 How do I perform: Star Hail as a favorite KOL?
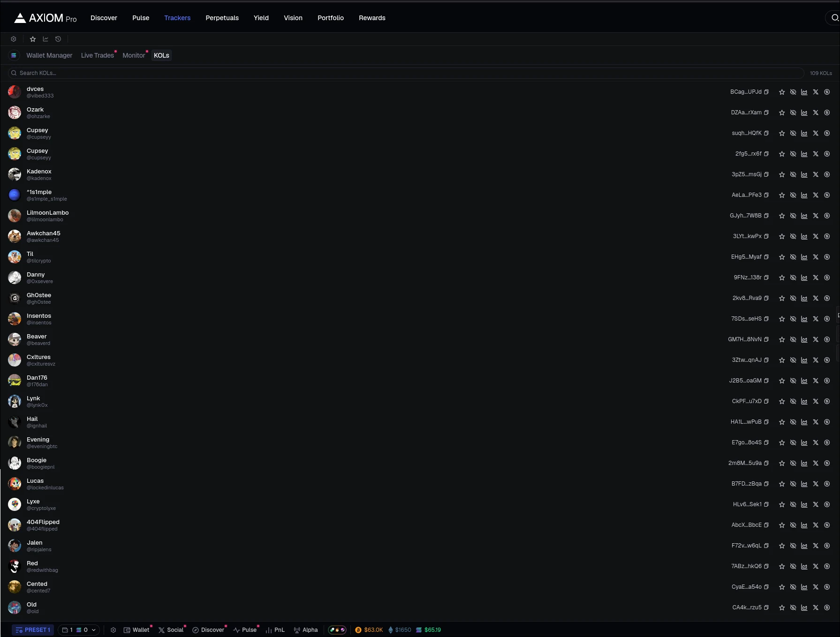point(782,422)
